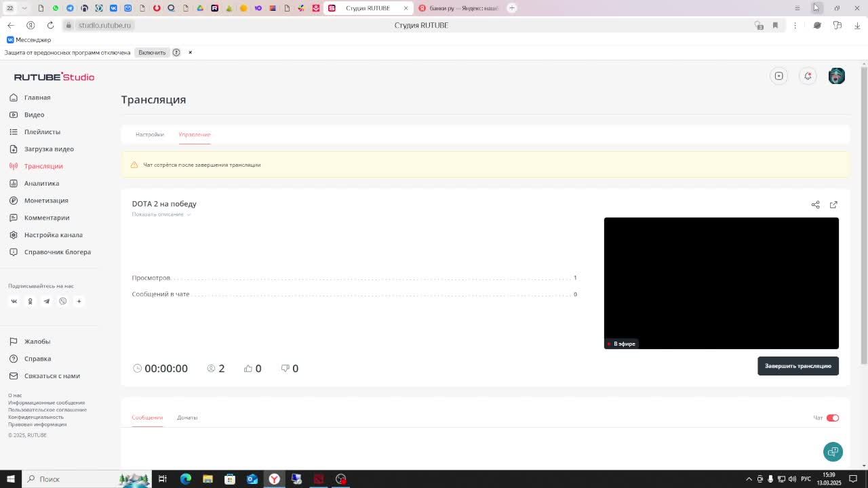This screenshot has width=868, height=488.
Task: Bookmark this page icon
Action: (775, 25)
